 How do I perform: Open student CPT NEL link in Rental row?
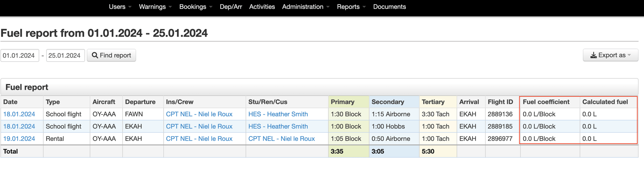click(x=281, y=139)
